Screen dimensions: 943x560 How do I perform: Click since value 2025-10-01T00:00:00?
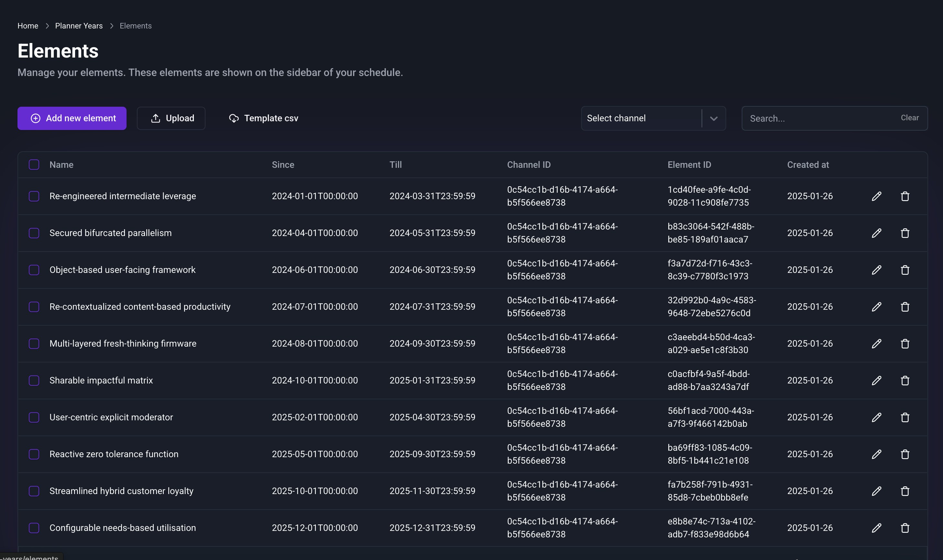tap(315, 491)
